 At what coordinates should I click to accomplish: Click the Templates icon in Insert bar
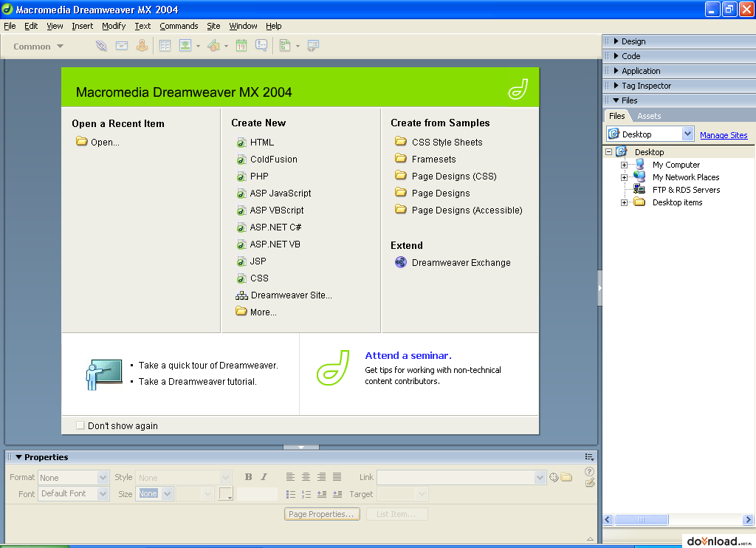coord(285,46)
